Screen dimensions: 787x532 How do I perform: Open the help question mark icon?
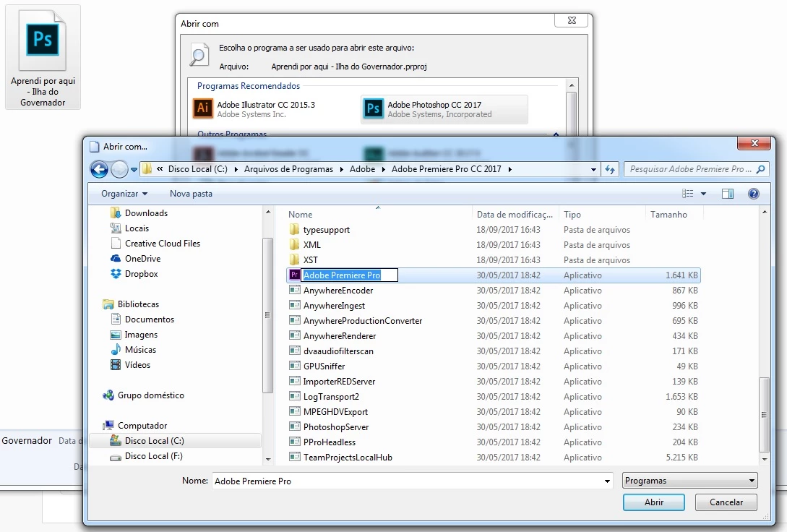[x=753, y=194]
